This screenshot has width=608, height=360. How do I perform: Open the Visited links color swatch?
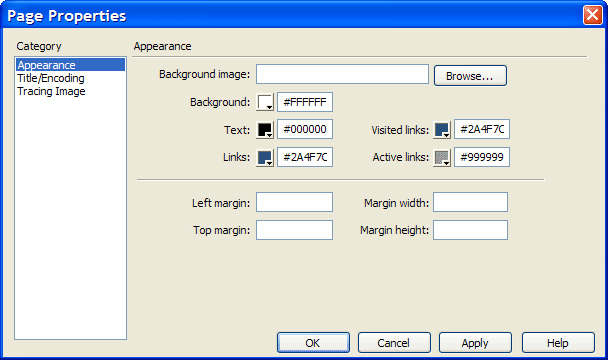[442, 130]
